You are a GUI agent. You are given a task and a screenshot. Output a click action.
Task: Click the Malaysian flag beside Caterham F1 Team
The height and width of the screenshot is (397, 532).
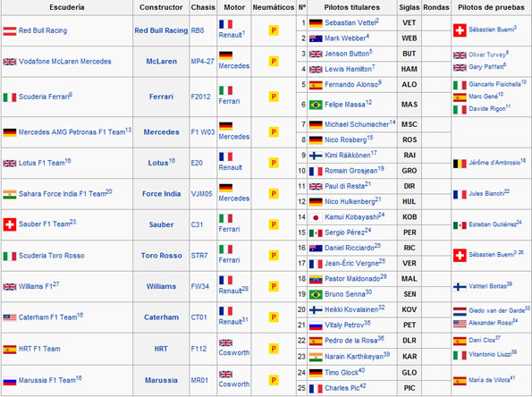point(10,317)
